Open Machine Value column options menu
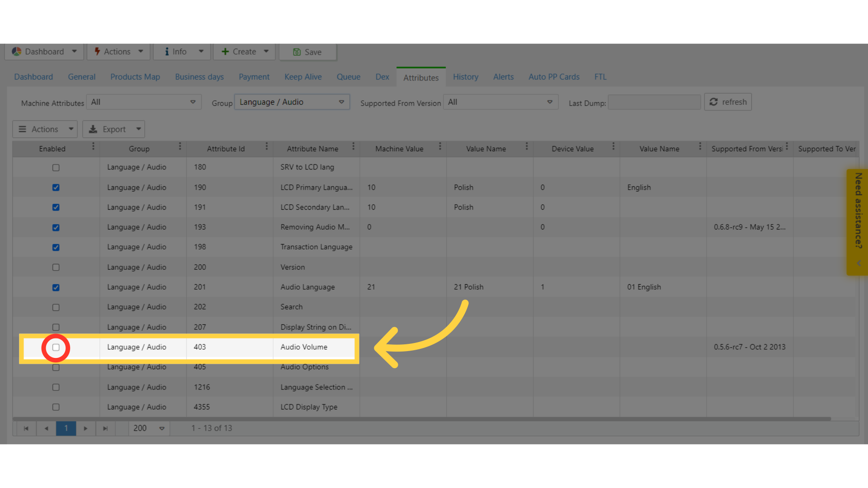This screenshot has height=488, width=868. tap(440, 146)
